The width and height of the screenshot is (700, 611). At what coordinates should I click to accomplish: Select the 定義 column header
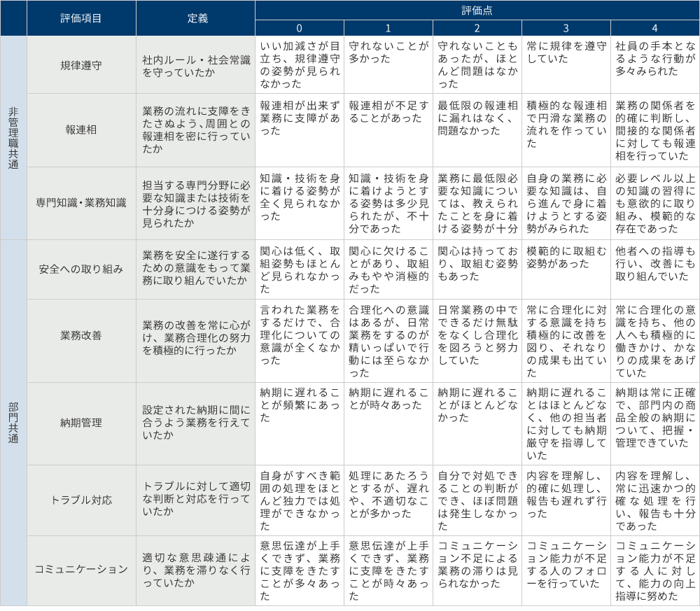(x=197, y=19)
